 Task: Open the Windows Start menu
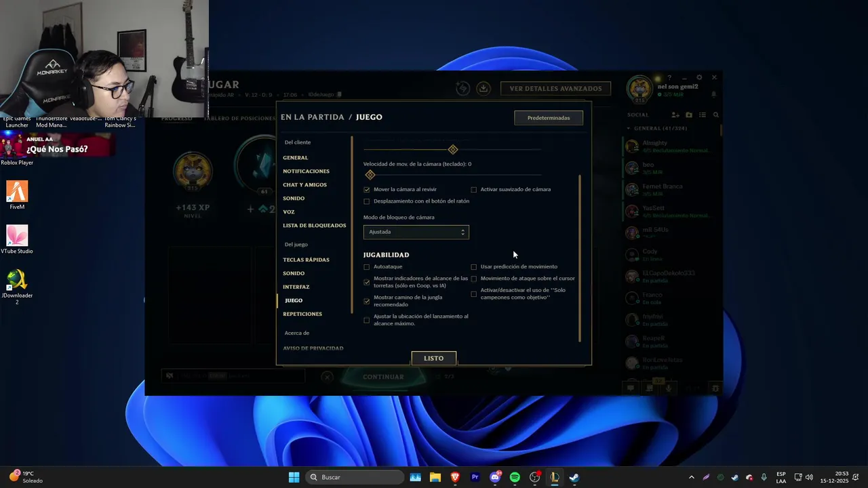[x=294, y=477]
